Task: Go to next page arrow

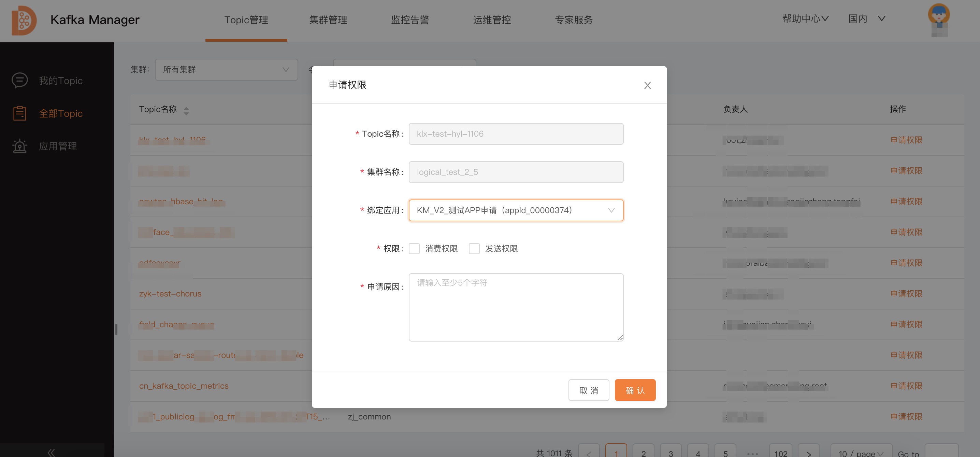Action: click(808, 453)
